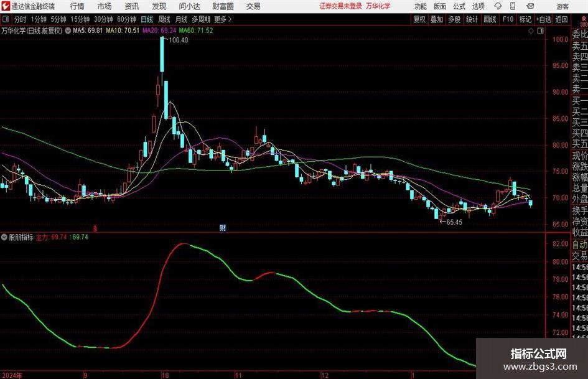
Task: Open F10 company info
Action: click(508, 19)
